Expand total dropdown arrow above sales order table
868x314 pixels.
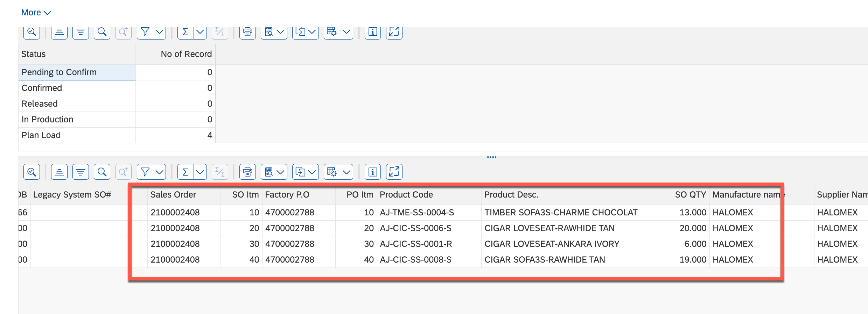(200, 172)
